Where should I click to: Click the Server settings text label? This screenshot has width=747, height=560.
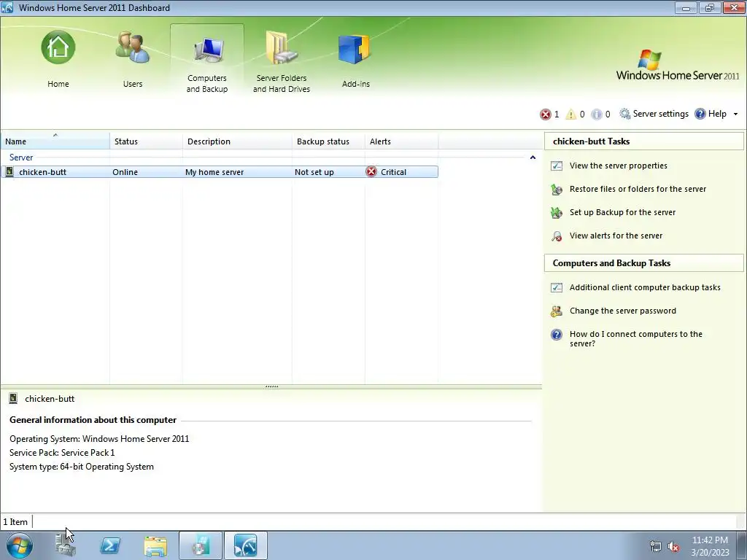660,114
